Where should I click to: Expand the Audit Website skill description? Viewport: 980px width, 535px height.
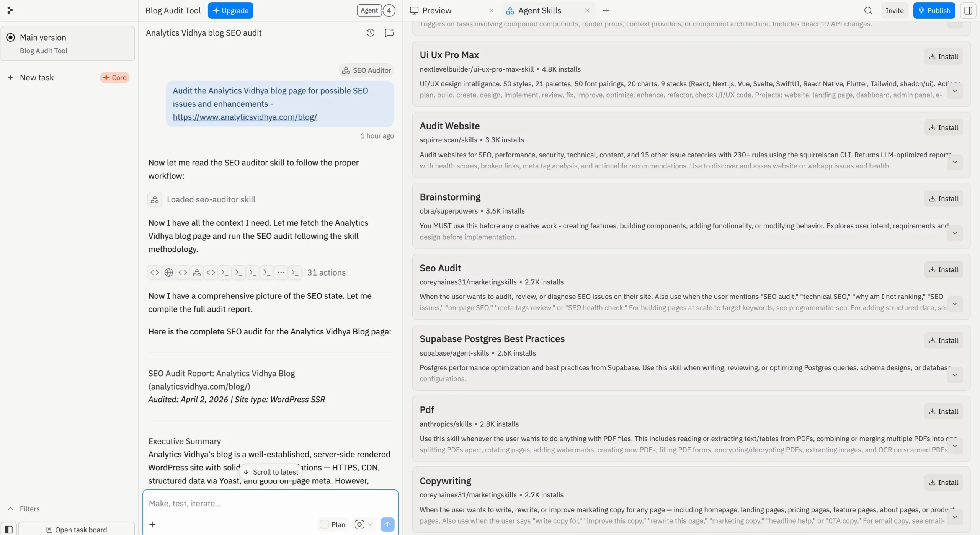pos(954,162)
